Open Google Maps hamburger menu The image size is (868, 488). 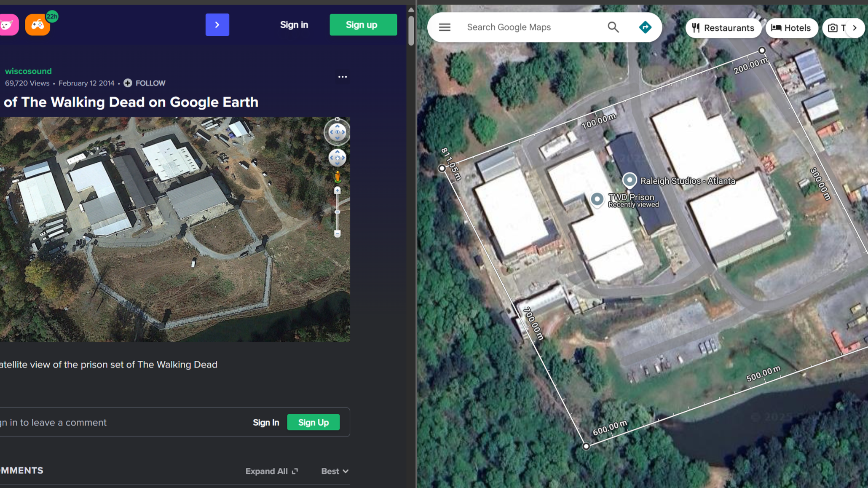pyautogui.click(x=445, y=27)
